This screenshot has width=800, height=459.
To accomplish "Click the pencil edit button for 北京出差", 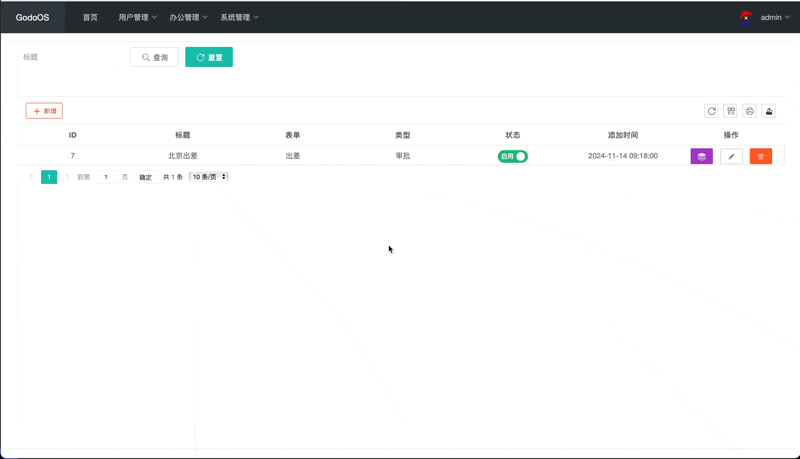I will coord(731,156).
